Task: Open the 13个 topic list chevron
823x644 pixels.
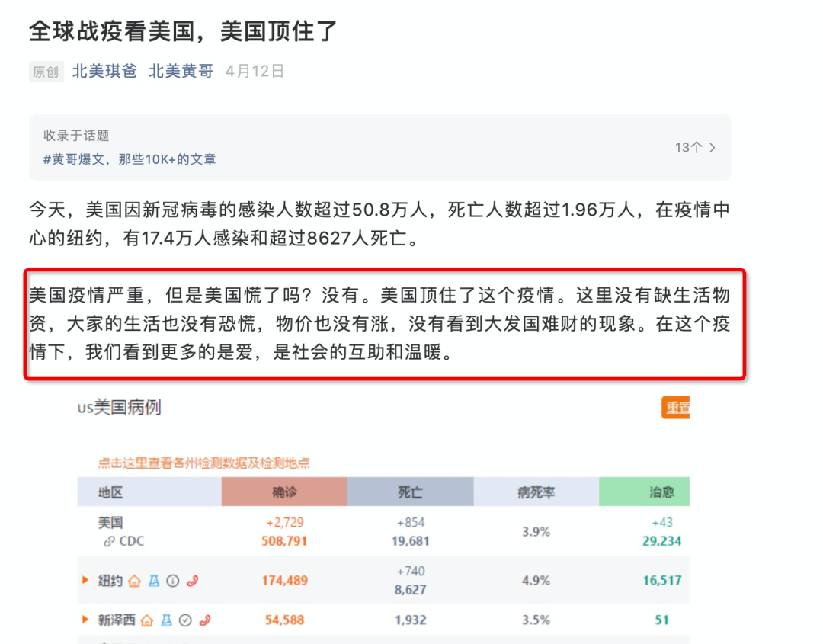Action: click(x=694, y=148)
